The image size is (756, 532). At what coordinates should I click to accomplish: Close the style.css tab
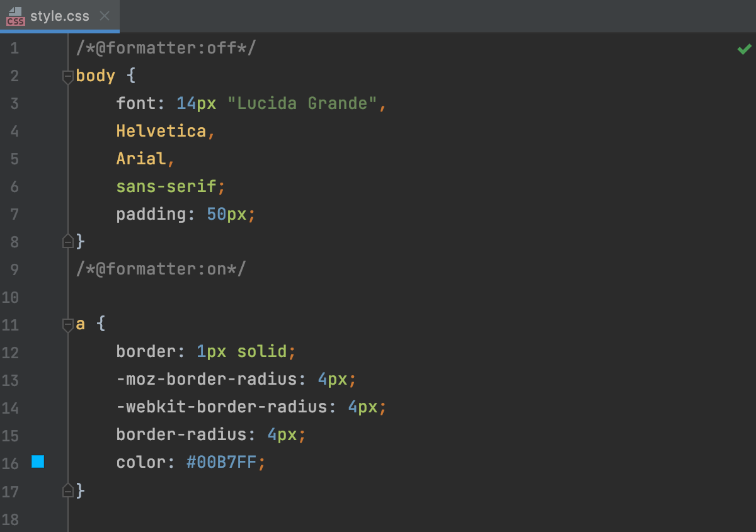[x=105, y=16]
